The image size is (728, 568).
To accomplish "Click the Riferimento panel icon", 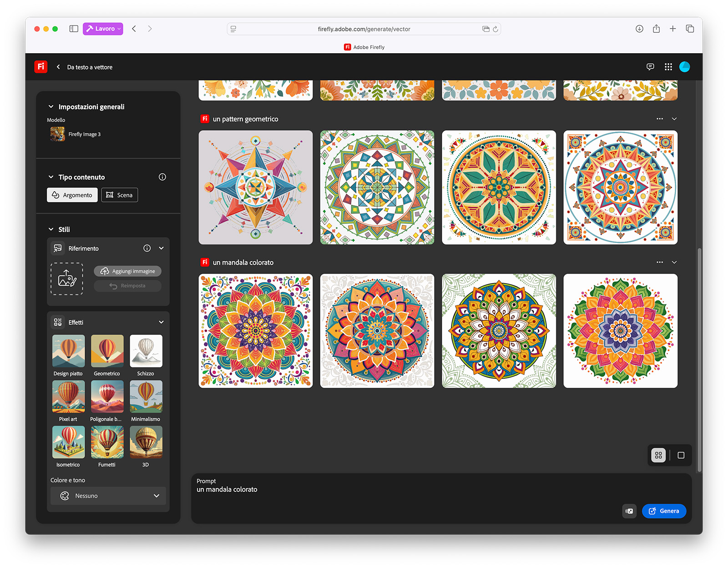I will (58, 248).
